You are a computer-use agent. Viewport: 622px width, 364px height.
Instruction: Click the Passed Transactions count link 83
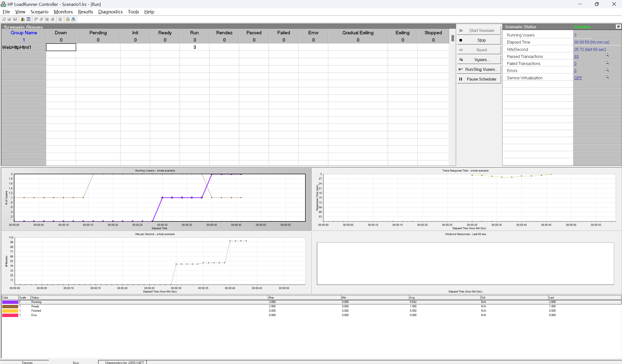point(576,56)
